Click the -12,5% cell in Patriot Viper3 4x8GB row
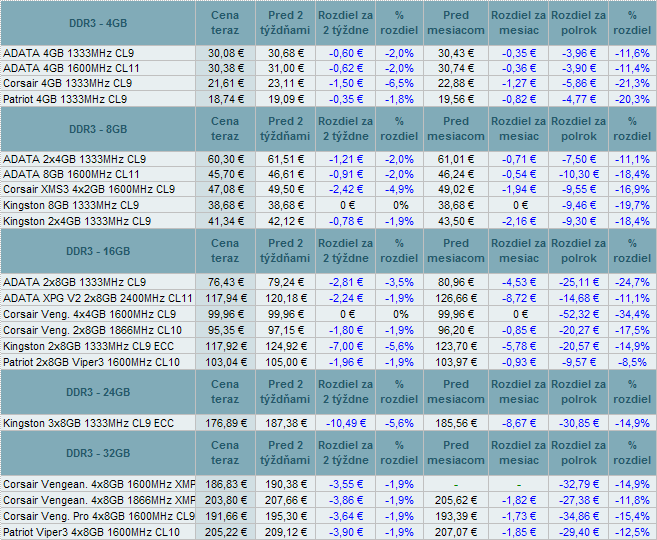 pyautogui.click(x=632, y=532)
